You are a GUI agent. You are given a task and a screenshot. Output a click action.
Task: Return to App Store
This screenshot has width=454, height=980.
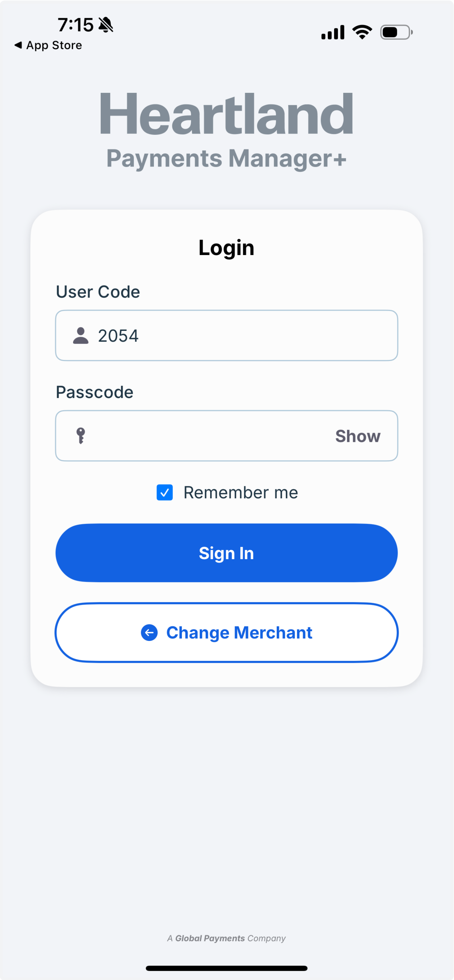pos(48,45)
